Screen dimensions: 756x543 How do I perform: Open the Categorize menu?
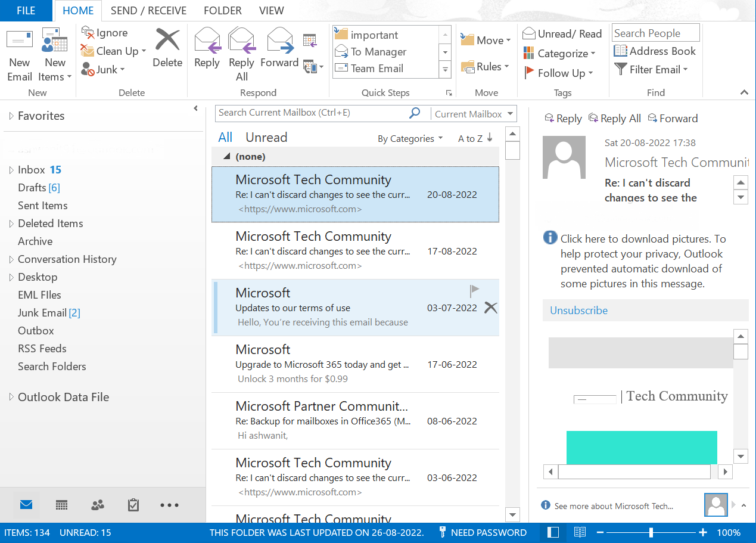pyautogui.click(x=559, y=54)
